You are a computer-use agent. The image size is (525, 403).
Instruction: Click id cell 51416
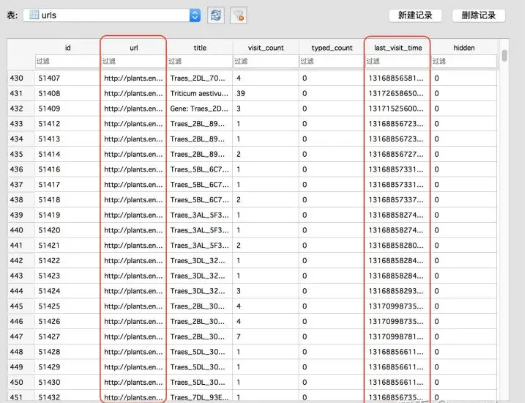(67, 169)
